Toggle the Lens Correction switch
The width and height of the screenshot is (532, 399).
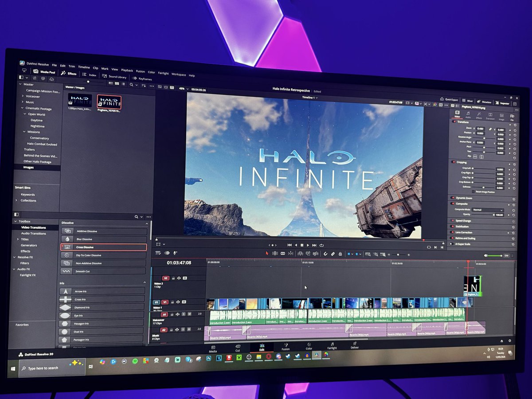[452, 232]
